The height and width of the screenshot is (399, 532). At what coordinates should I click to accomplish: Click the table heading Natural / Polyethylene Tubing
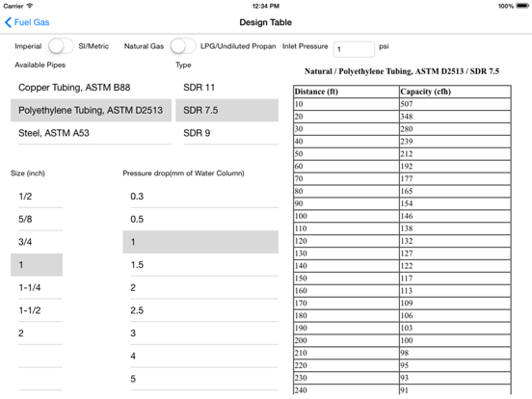[402, 71]
